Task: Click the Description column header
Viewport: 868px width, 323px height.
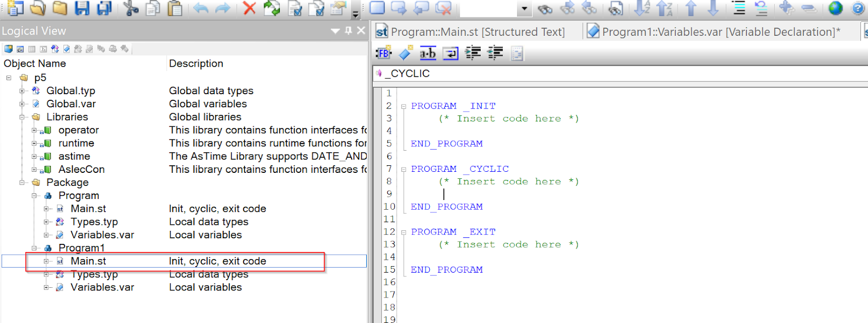Action: (x=196, y=63)
